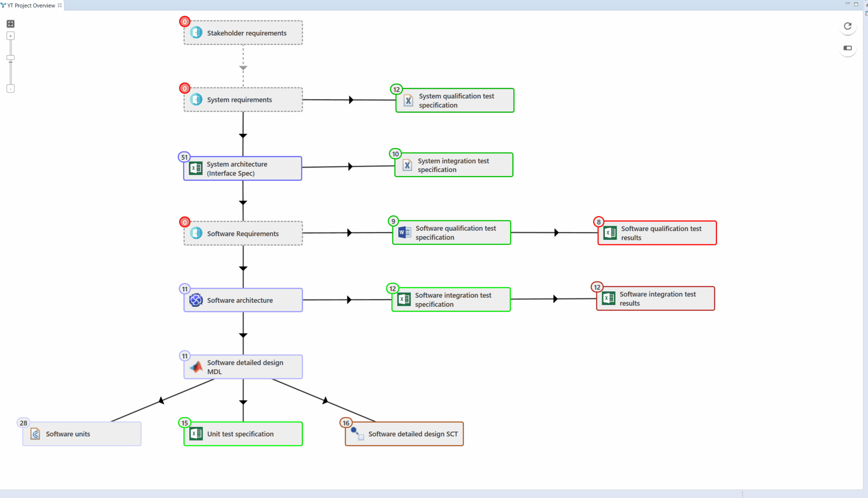The image size is (868, 498).
Task: Click the Excel icon on Unit test specification
Action: [196, 433]
